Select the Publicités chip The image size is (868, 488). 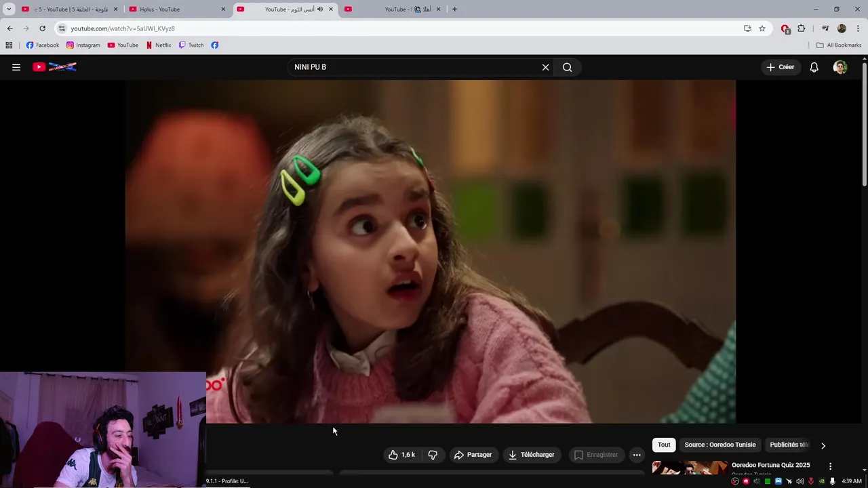click(x=789, y=445)
